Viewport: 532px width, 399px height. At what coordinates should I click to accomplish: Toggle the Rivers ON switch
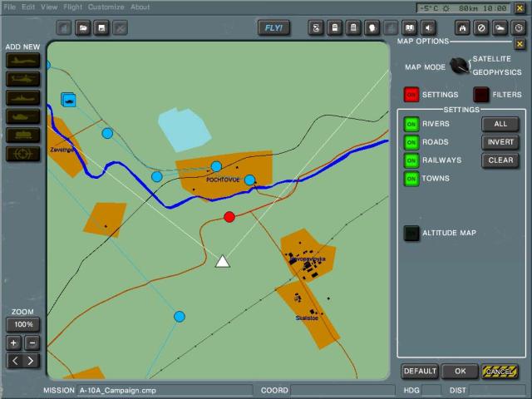tap(411, 124)
